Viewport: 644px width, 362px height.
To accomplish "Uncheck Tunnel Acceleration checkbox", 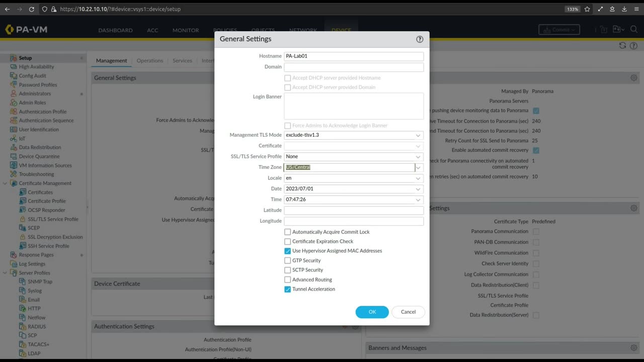I will (x=288, y=289).
